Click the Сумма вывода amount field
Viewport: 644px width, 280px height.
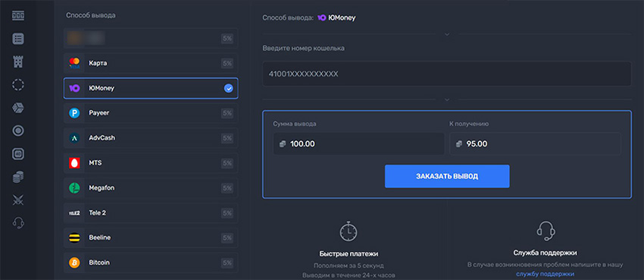[359, 144]
